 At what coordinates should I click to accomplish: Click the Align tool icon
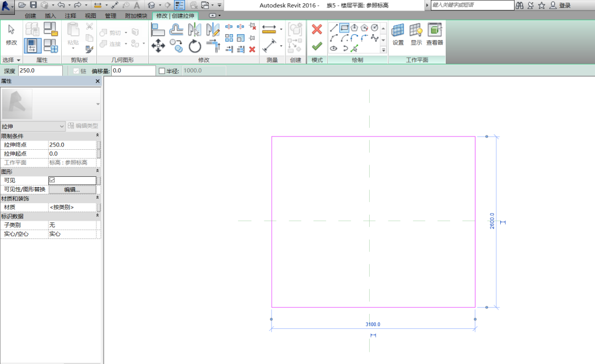pyautogui.click(x=158, y=30)
